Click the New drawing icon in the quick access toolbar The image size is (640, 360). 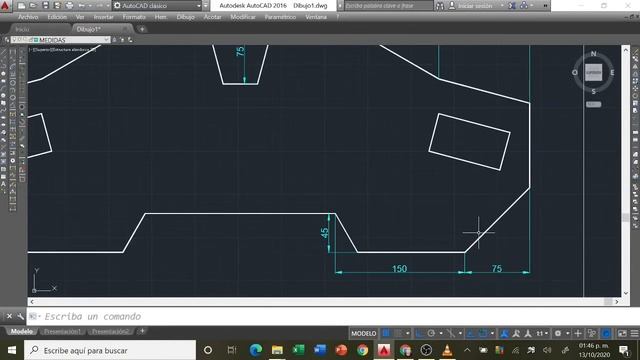coord(22,6)
